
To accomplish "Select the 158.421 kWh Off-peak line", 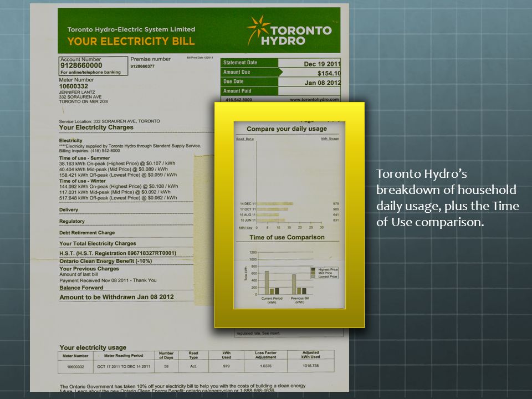I will click(117, 175).
